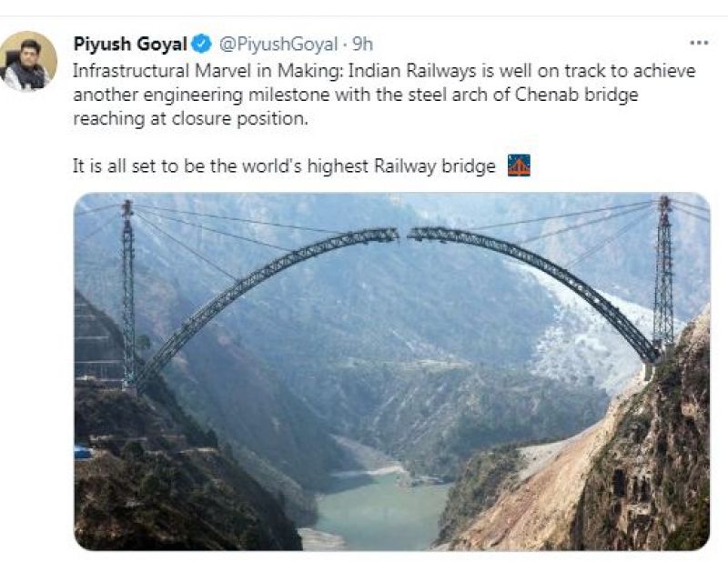Click the closure gap at the arch's center
Screen dimensions: 728x562
tap(403, 234)
